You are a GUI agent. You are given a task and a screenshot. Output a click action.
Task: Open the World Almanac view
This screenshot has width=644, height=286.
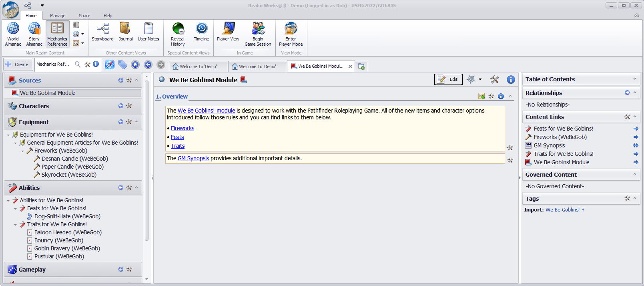(x=13, y=34)
